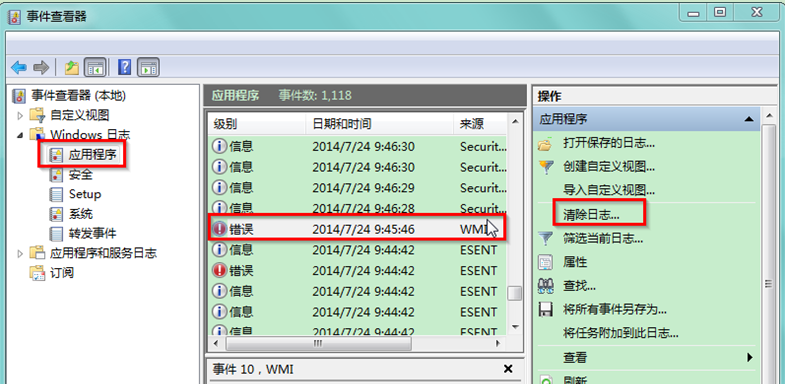Screen dimensions: 785x384
Task: Collapse the Windows 日志 tree node
Action: tap(20, 135)
